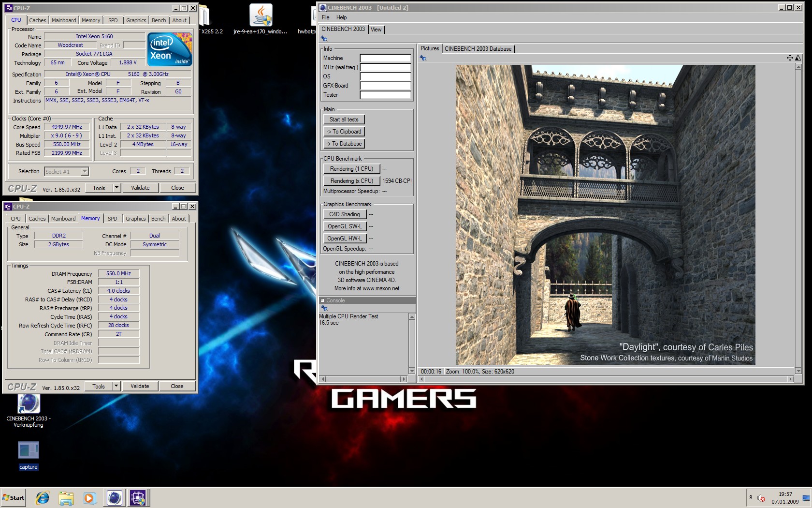Switch to the View tab in CINEBENCH
This screenshot has width=812, height=508.
tap(376, 30)
